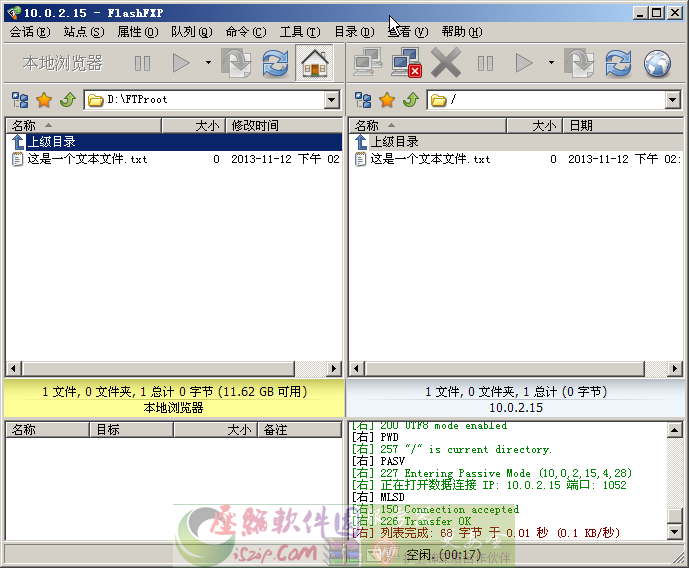
Task: Click the remote pane transfer play button
Action: pos(523,63)
